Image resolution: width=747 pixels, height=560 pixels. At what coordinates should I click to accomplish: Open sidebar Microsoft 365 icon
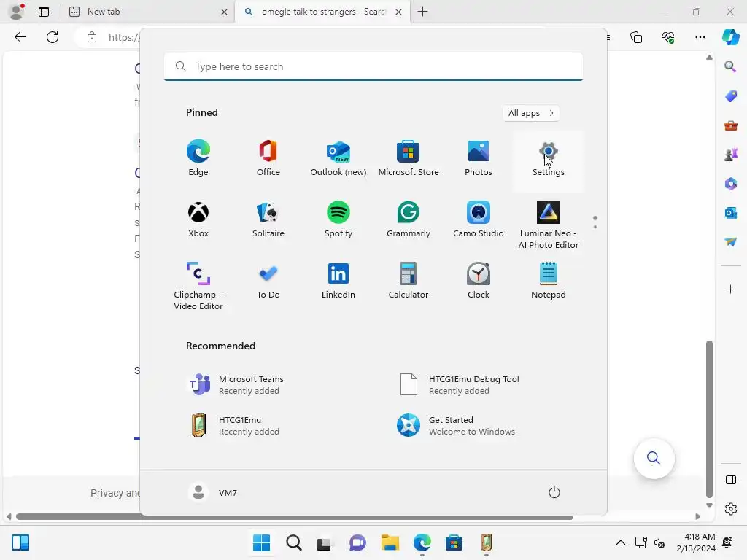point(730,184)
